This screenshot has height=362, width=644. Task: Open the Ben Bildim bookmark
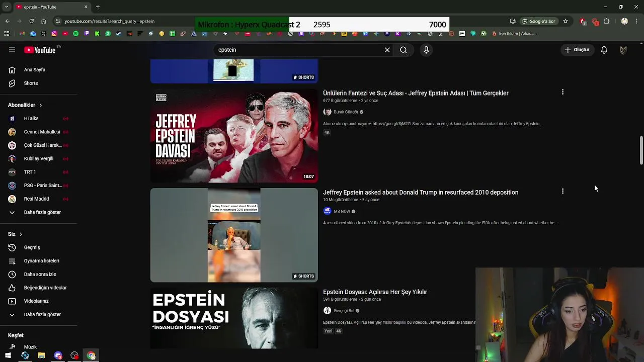click(514, 34)
